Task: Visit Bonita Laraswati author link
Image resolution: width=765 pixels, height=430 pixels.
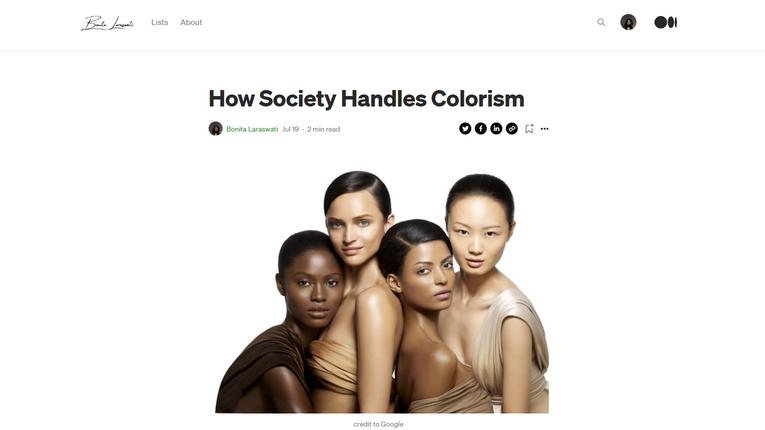Action: point(252,129)
